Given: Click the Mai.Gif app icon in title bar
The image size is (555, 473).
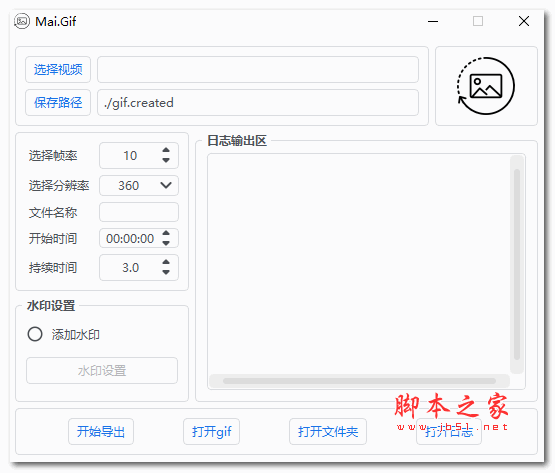Looking at the screenshot, I should 22,21.
